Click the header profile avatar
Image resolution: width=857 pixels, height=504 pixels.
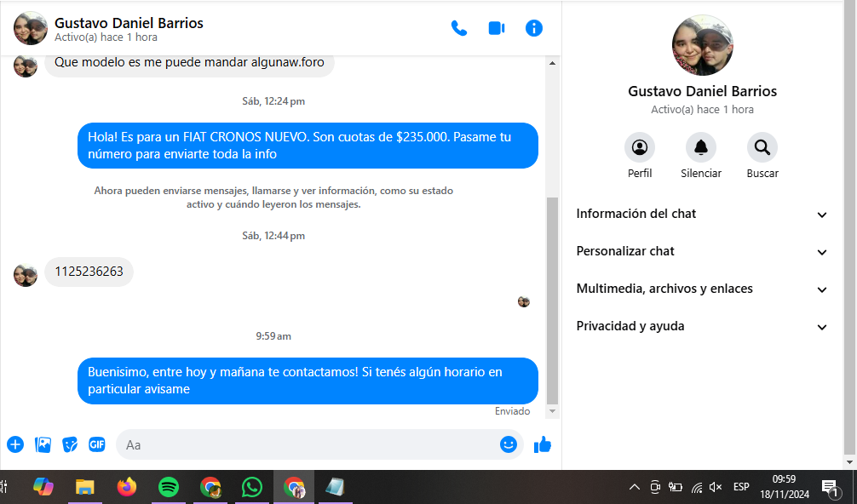click(30, 28)
